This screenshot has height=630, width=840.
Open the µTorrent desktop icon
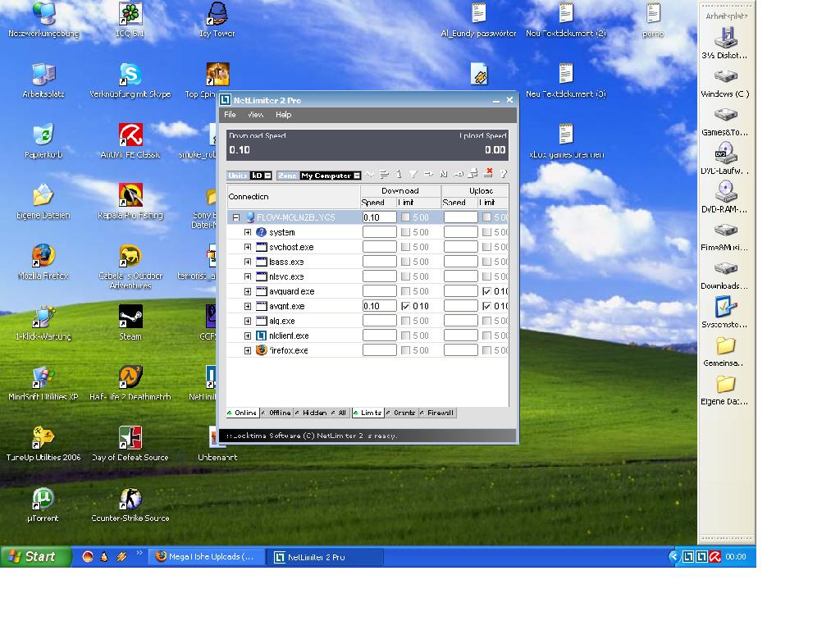click(x=43, y=498)
